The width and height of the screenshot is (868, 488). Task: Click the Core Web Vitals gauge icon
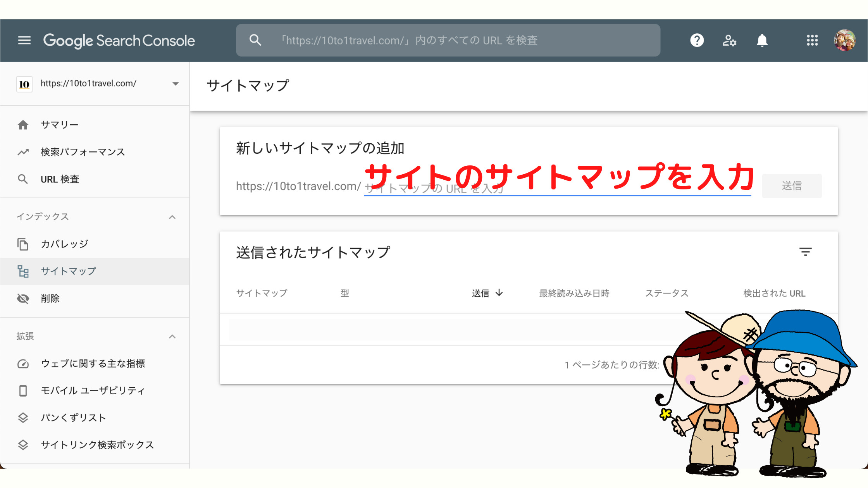tap(23, 364)
